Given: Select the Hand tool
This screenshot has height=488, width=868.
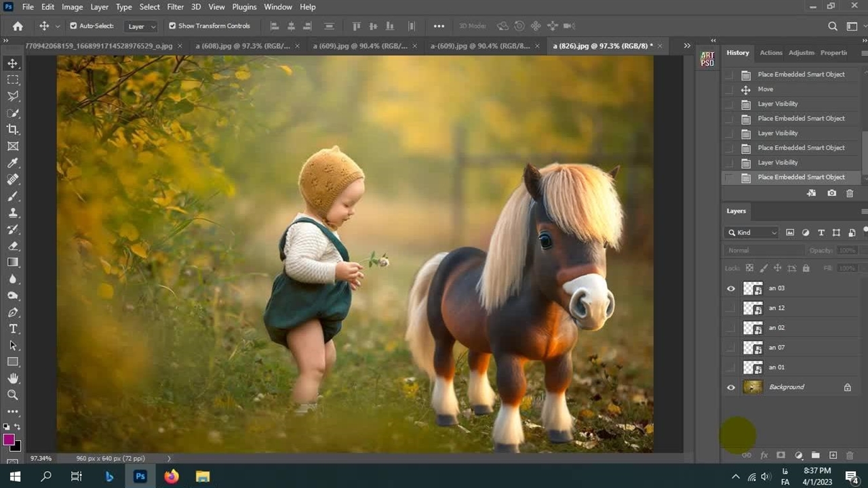Looking at the screenshot, I should (x=13, y=378).
